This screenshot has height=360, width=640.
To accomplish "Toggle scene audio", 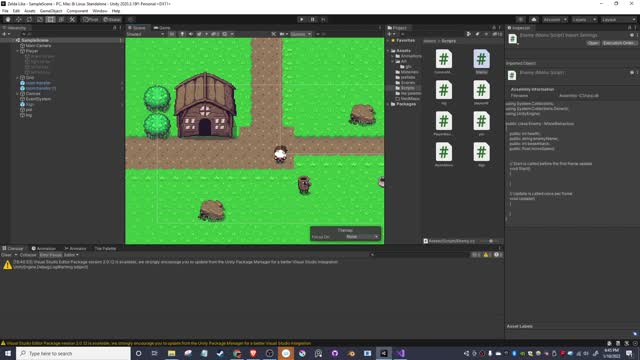I will [x=191, y=34].
